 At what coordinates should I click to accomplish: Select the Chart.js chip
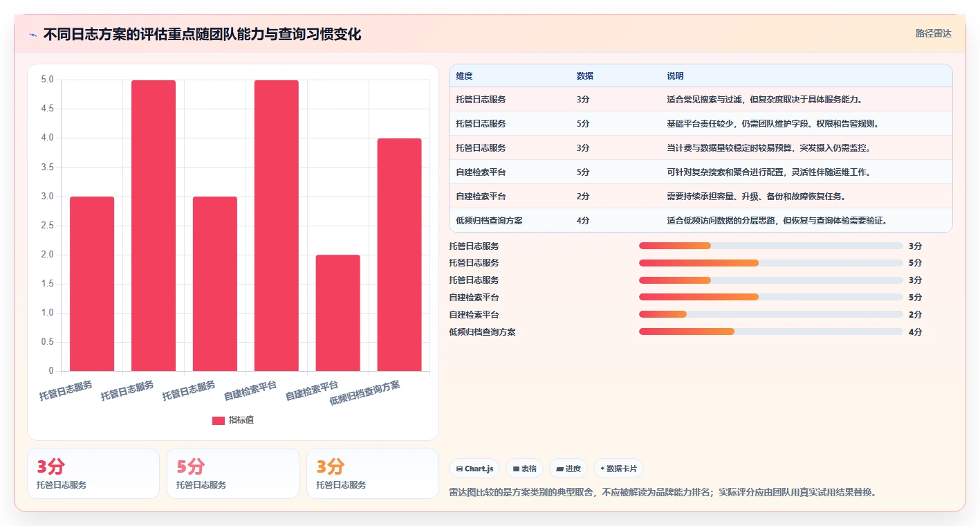tap(474, 469)
